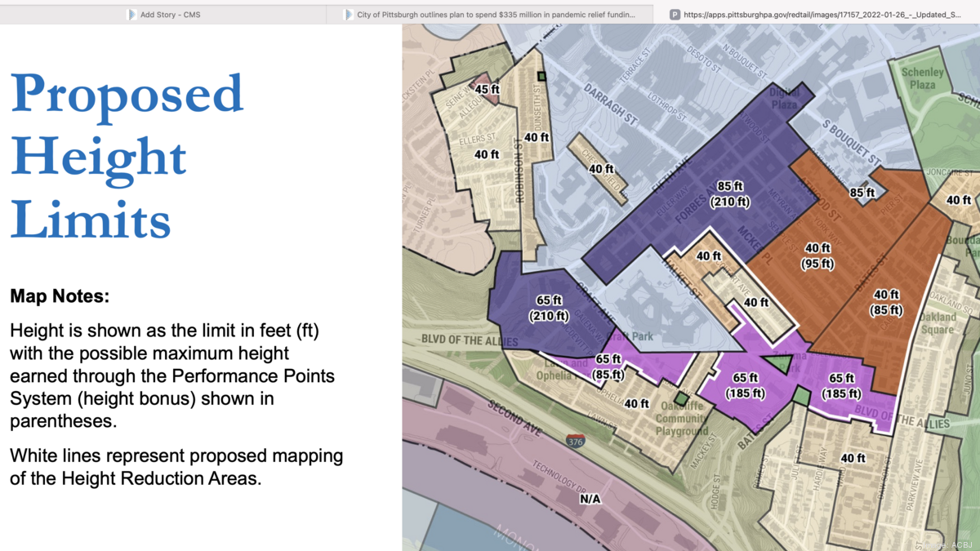Click the 65 ft (185 ft) magenta zone
Screen dimensions: 980x551
[x=746, y=384]
